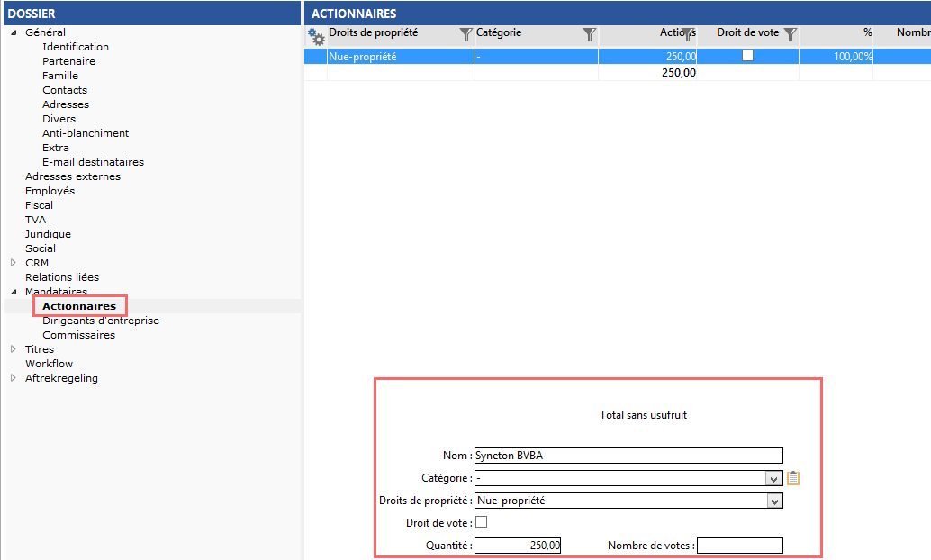Filter the Droit de vote column
The image size is (931, 560).
pyautogui.click(x=790, y=34)
